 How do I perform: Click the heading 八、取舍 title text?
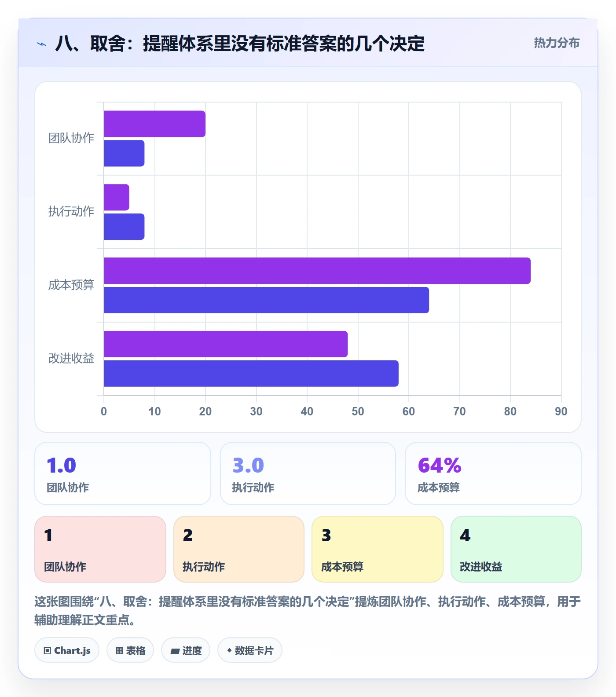click(240, 44)
